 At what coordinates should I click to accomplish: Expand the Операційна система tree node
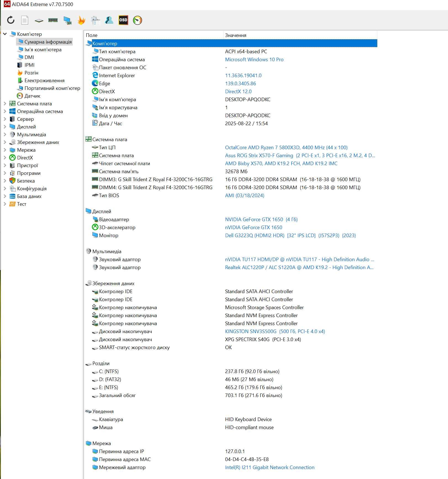click(5, 111)
